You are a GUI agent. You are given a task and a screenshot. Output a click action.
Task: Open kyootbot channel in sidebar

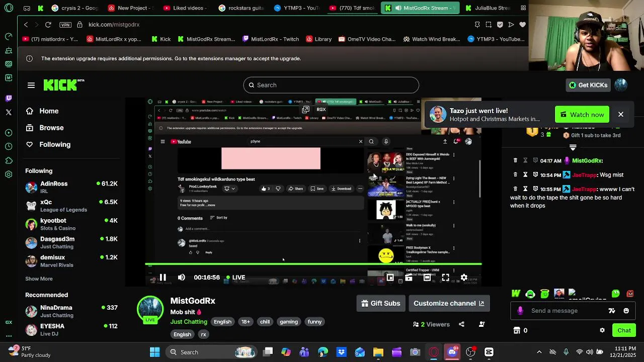pos(71,224)
